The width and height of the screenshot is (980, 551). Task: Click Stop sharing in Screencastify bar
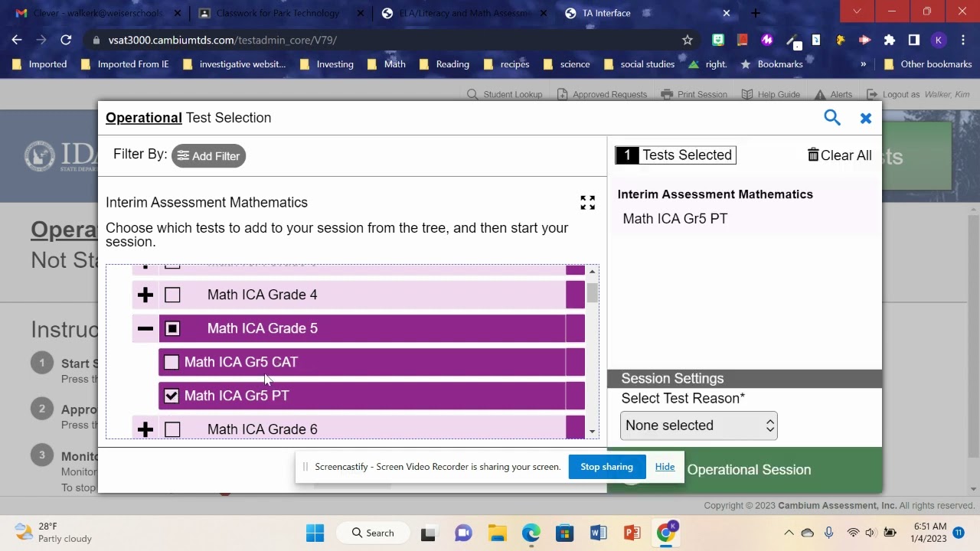click(x=606, y=467)
